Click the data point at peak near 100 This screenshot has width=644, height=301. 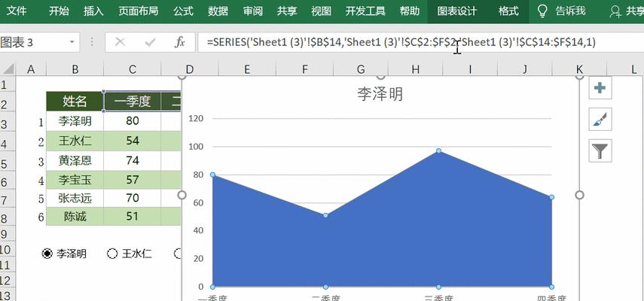pos(438,151)
